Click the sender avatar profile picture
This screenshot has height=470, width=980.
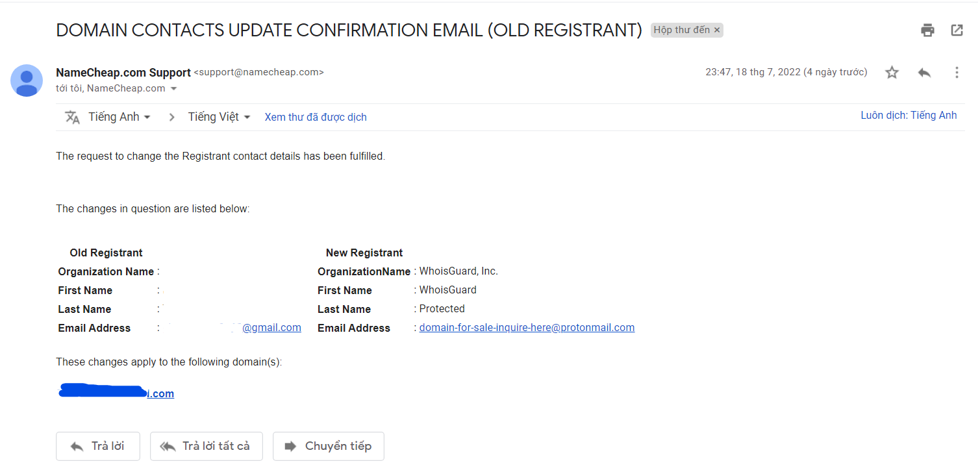[x=27, y=80]
